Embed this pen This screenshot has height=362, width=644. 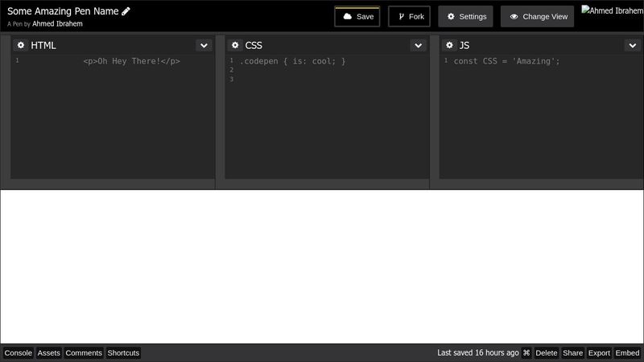627,353
